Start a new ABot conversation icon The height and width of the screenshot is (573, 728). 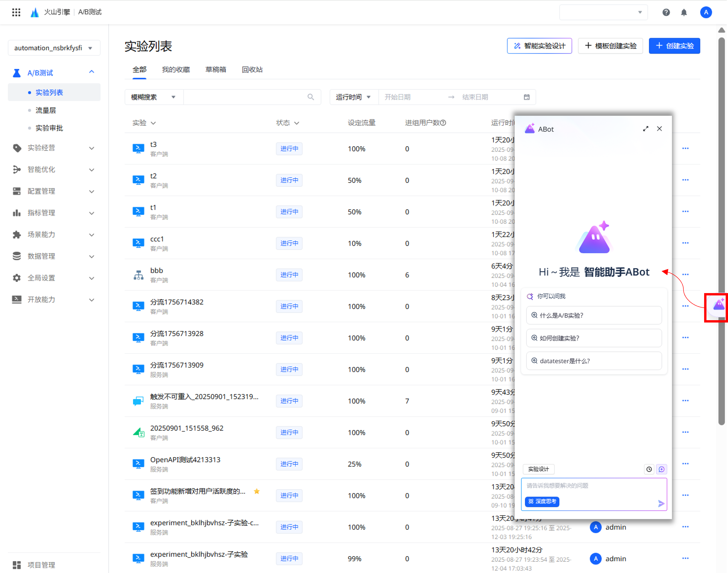661,469
